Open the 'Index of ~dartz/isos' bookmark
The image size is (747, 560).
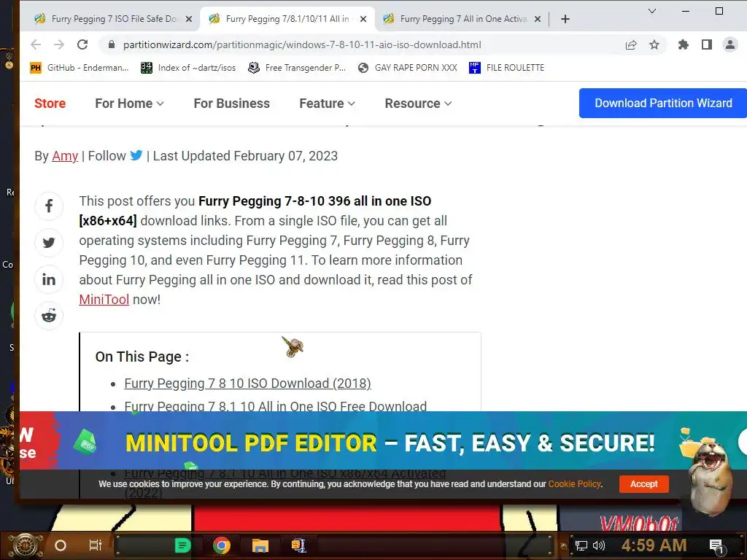(x=189, y=68)
